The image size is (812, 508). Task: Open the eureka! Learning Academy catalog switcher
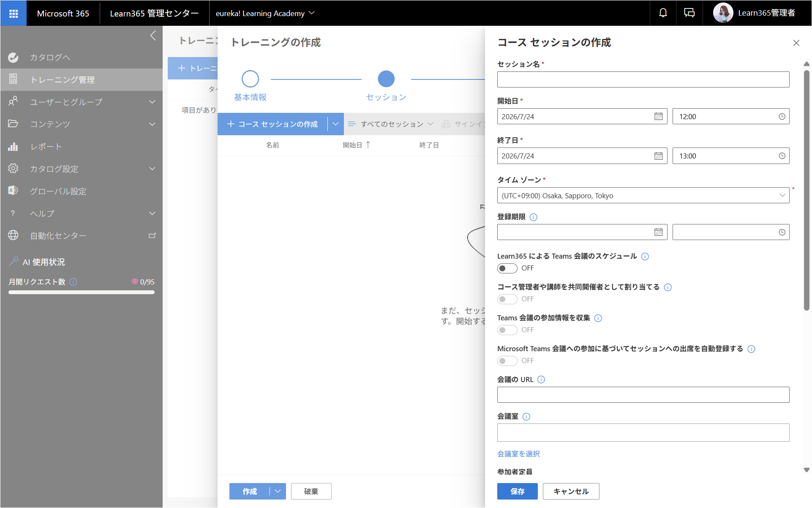click(265, 13)
